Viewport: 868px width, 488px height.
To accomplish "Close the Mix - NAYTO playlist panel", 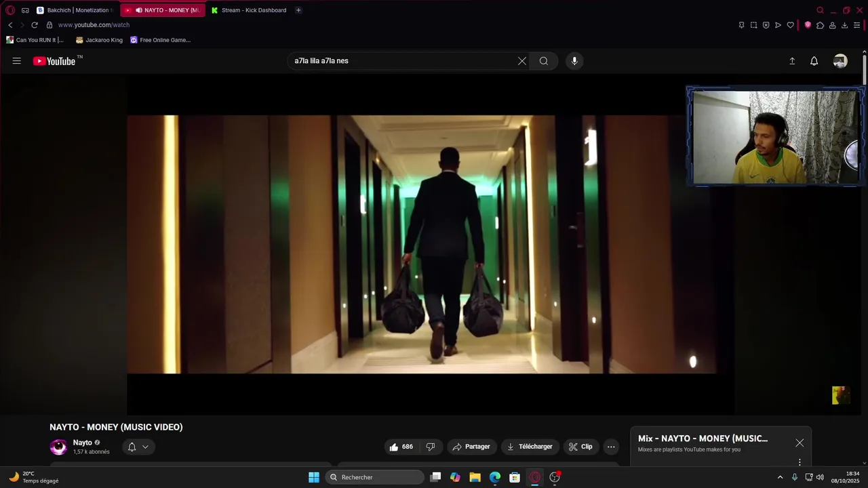I will click(800, 443).
